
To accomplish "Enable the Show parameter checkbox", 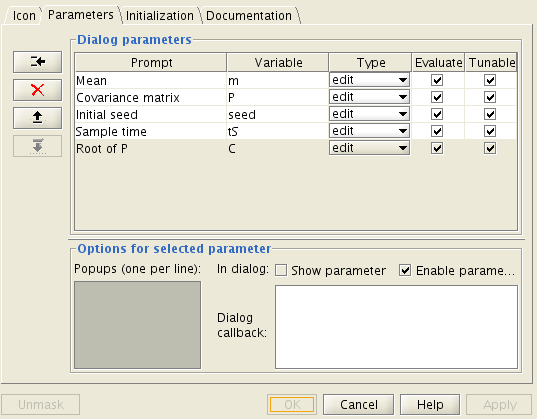I will pyautogui.click(x=281, y=270).
